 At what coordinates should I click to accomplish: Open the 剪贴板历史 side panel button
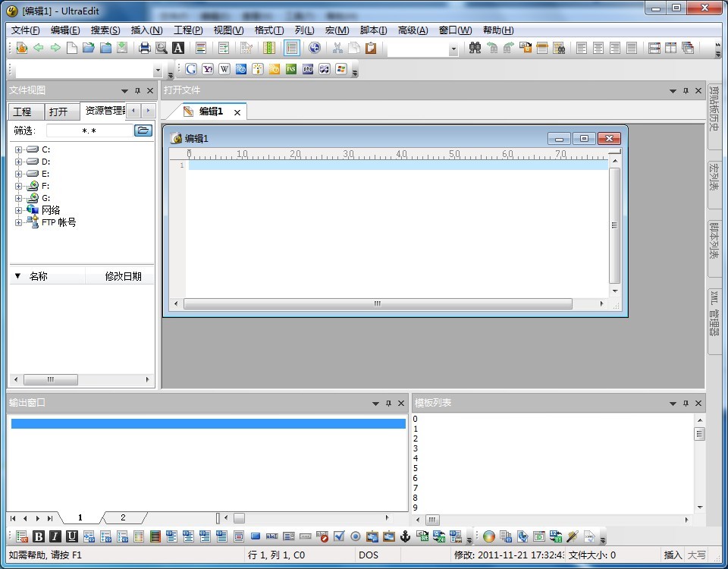pos(714,108)
